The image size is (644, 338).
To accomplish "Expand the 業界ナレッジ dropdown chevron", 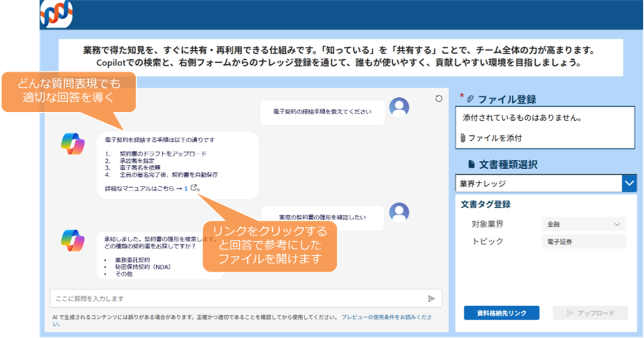I will click(x=629, y=183).
